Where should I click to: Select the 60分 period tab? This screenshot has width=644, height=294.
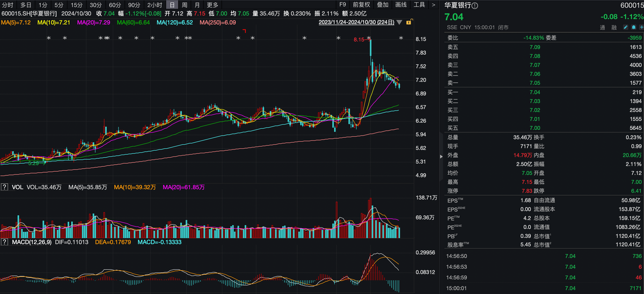[115, 4]
